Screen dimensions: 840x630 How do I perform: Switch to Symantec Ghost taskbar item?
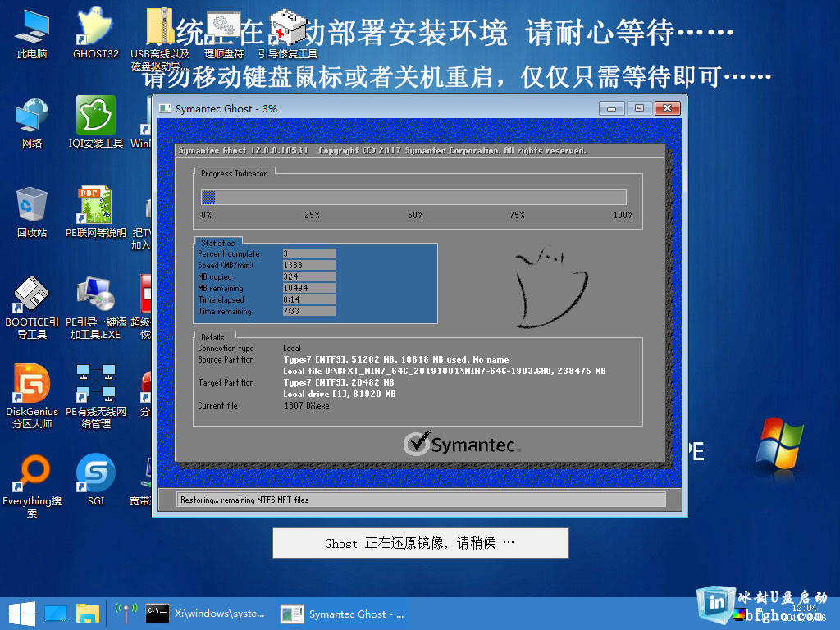343,614
